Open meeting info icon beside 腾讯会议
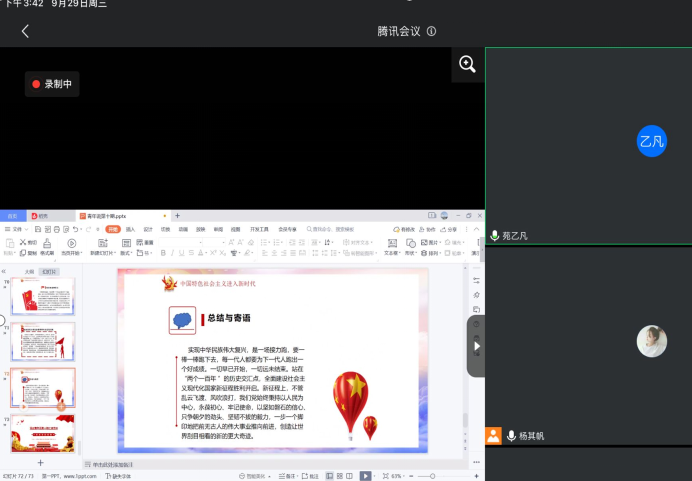The width and height of the screenshot is (692, 481). [x=432, y=31]
